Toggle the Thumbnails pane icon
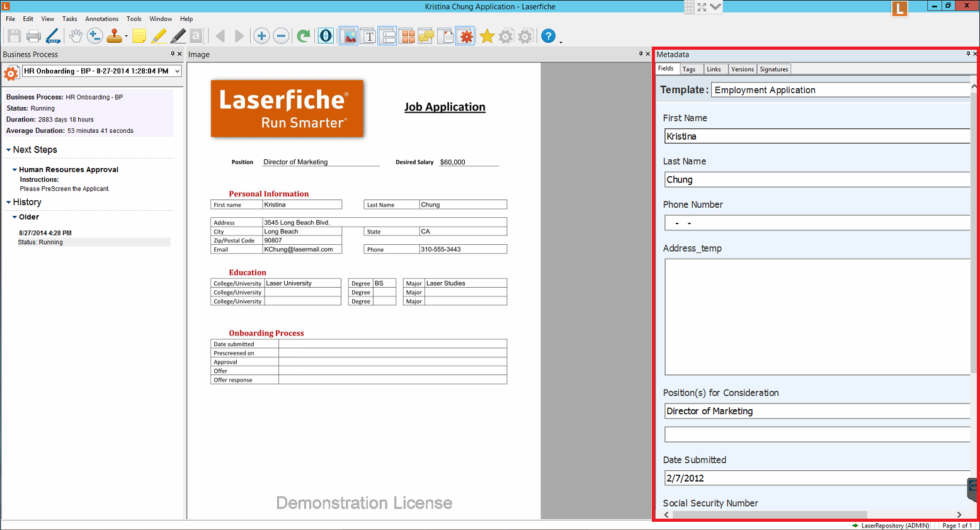This screenshot has height=530, width=980. coord(407,36)
